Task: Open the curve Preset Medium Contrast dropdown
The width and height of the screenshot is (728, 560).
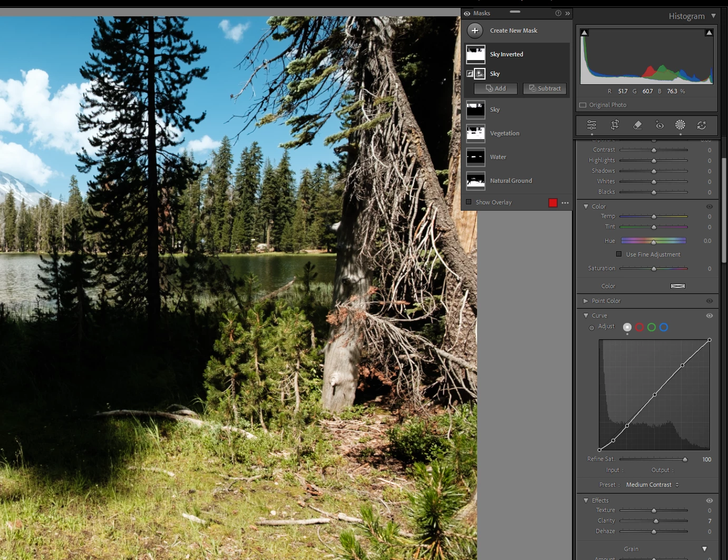Action: 653,485
